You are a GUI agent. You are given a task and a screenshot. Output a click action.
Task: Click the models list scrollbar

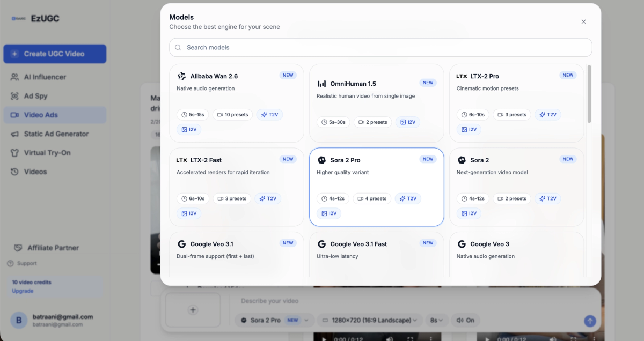coord(589,94)
